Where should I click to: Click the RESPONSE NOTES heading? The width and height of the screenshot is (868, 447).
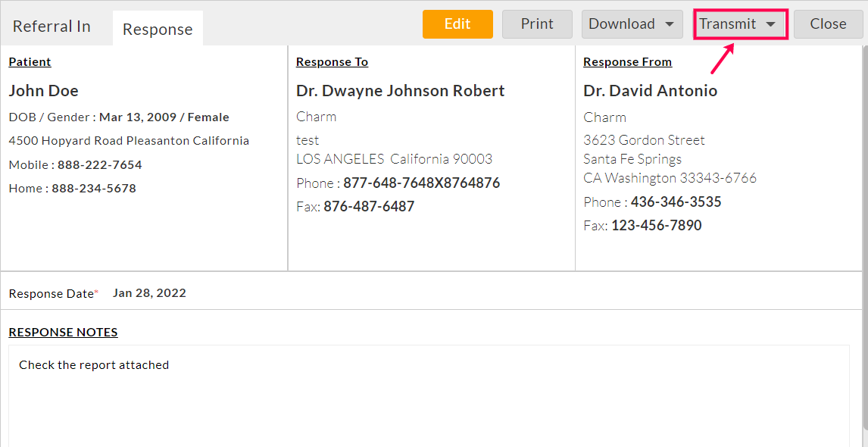pyautogui.click(x=63, y=332)
